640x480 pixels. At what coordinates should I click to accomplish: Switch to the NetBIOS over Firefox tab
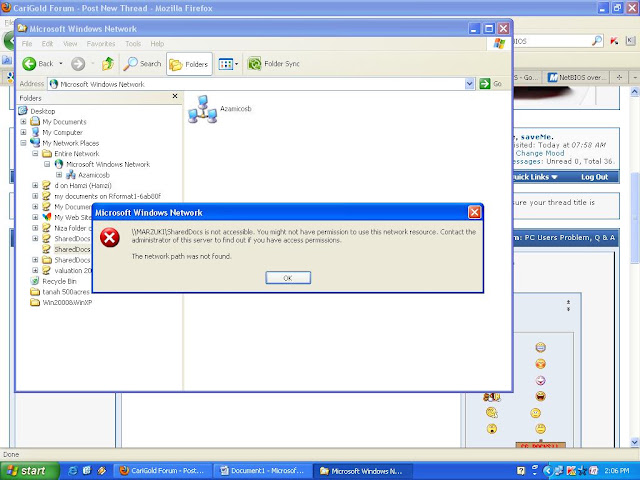(577, 77)
